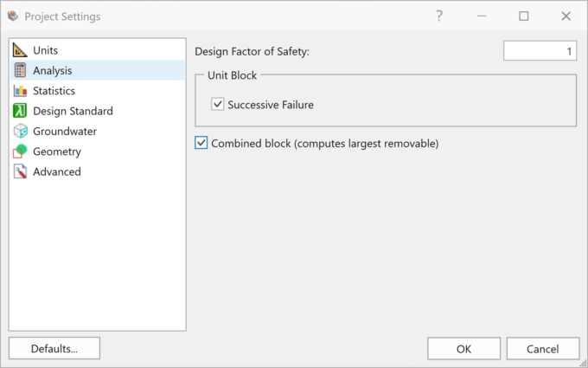
Task: Click the app icon in title bar
Action: [x=13, y=16]
